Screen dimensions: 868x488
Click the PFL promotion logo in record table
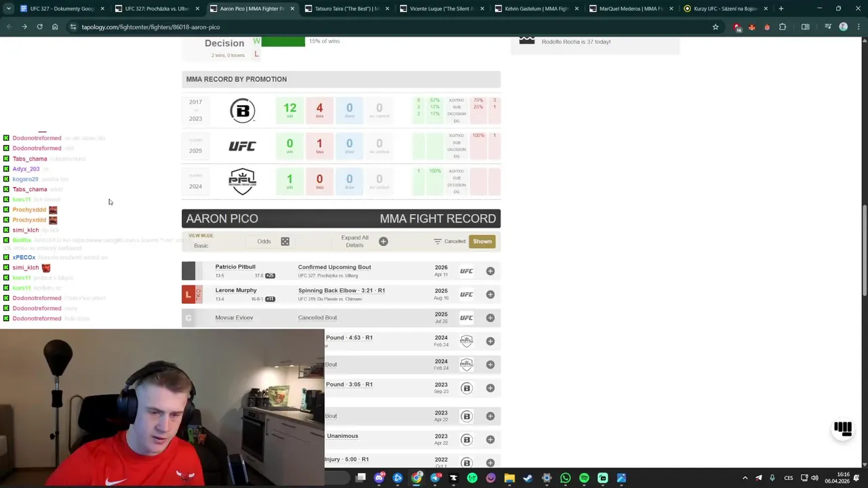click(242, 182)
